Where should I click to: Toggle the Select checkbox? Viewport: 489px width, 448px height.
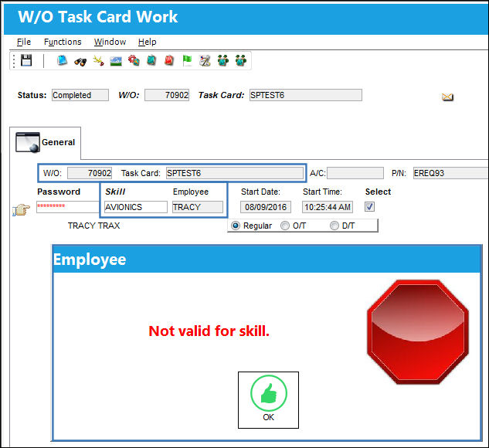tap(369, 207)
